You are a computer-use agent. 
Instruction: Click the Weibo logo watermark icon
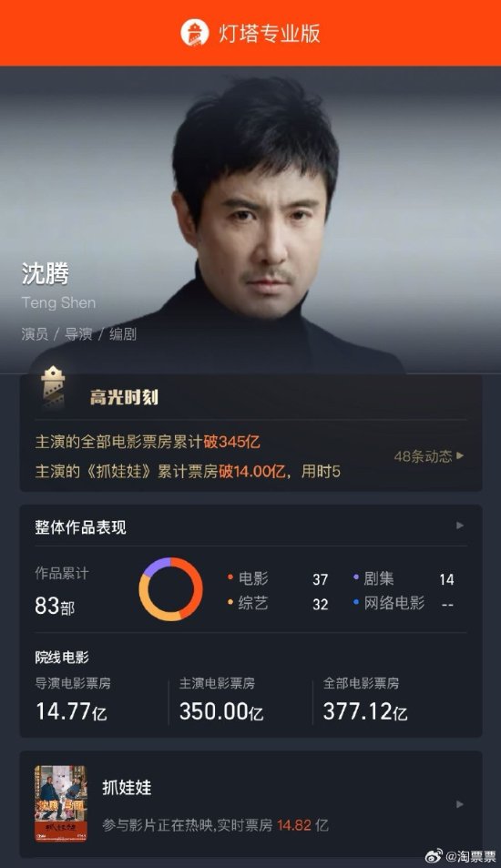pos(434,856)
